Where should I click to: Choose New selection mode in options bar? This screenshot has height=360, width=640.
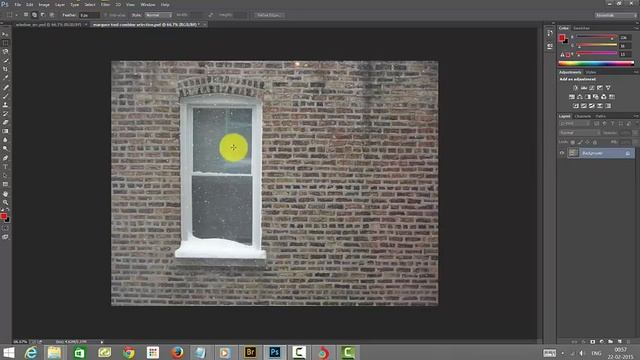[x=26, y=15]
